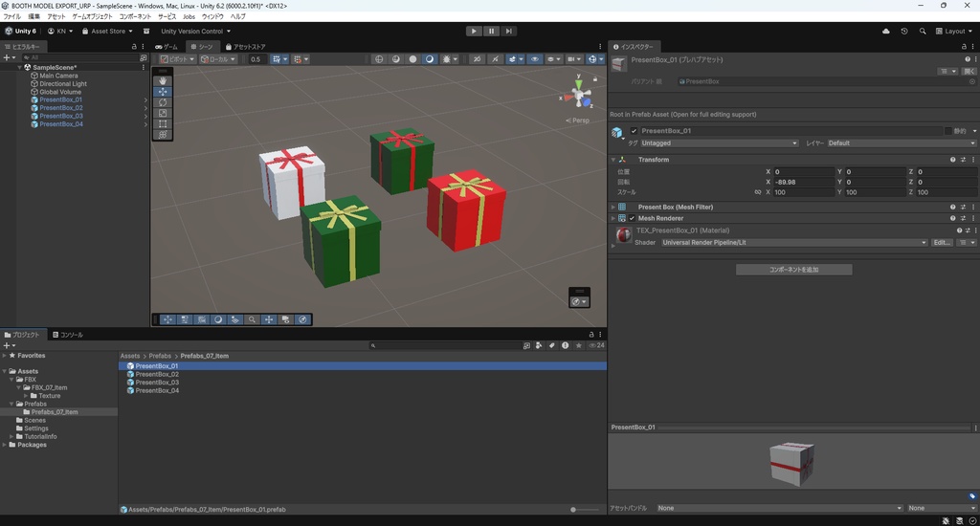This screenshot has width=980, height=526.
Task: Open Unity Version Control dropdown
Action: tap(195, 32)
